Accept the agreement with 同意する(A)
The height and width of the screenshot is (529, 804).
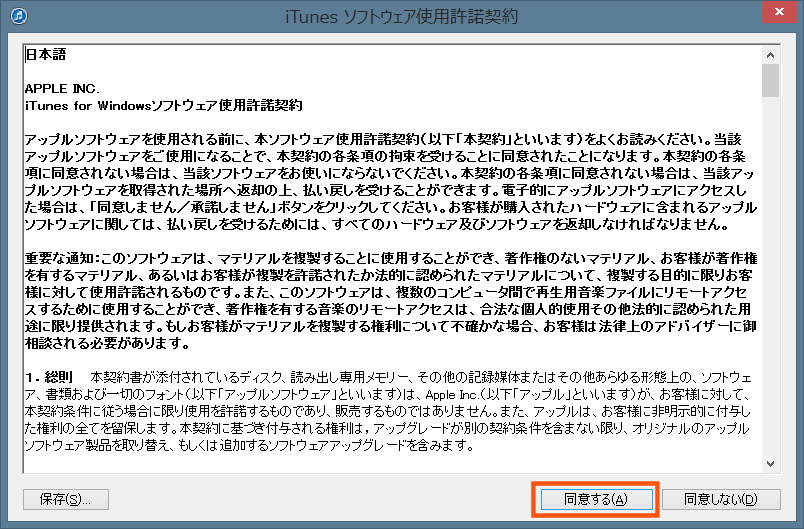595,499
